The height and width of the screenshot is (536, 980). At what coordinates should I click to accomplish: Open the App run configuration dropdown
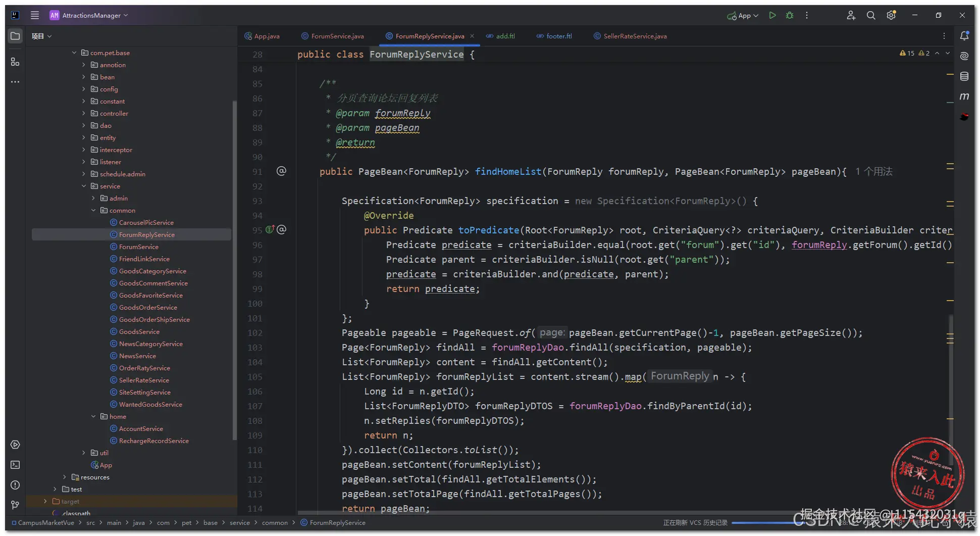743,16
